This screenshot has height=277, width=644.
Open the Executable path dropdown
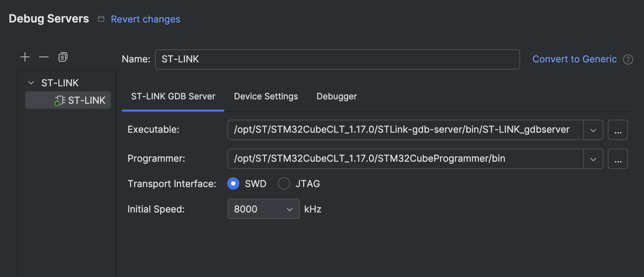click(593, 130)
